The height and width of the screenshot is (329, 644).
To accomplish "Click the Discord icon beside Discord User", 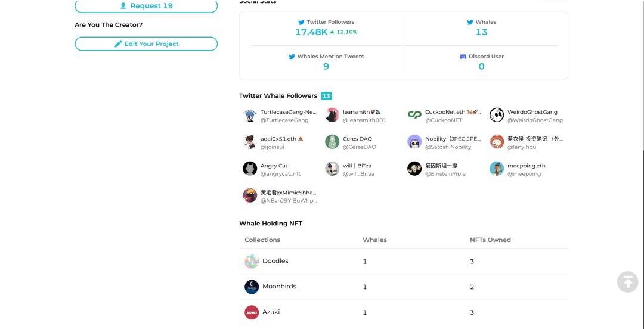I will [x=463, y=57].
